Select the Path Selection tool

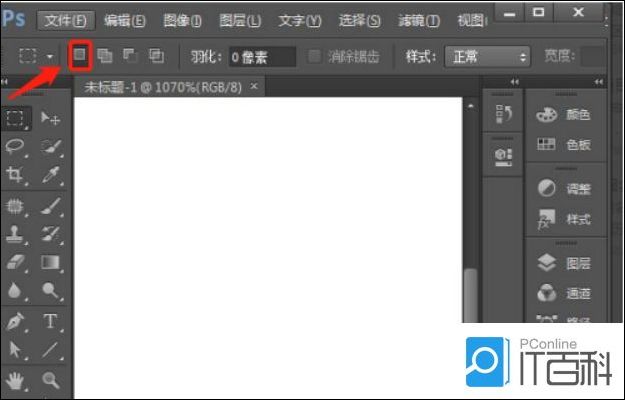(15, 350)
